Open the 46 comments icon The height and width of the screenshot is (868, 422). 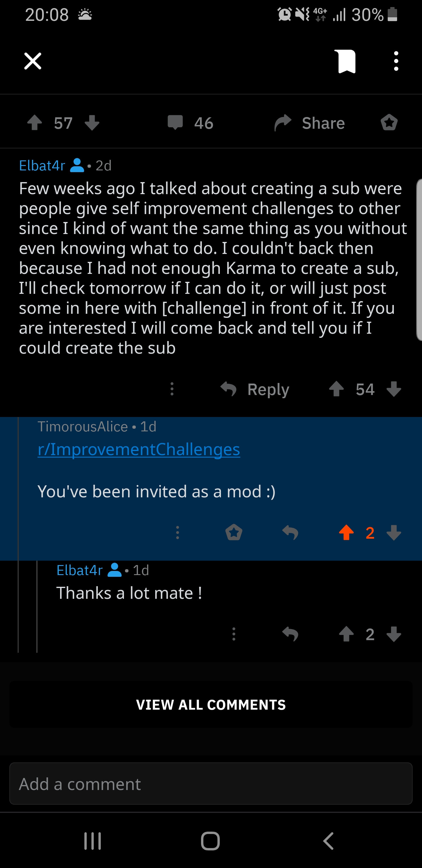[176, 123]
